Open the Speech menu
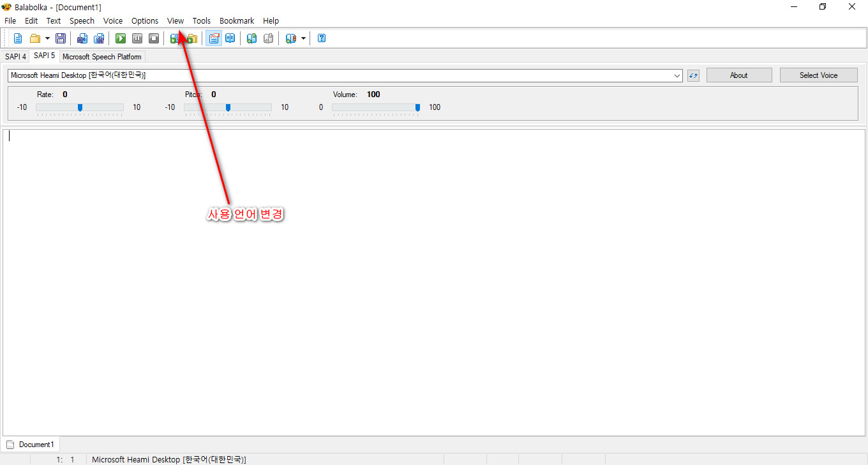 (82, 20)
